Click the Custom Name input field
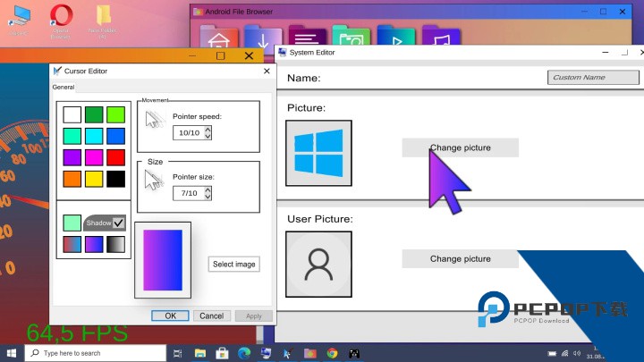The height and width of the screenshot is (362, 644). 593,77
